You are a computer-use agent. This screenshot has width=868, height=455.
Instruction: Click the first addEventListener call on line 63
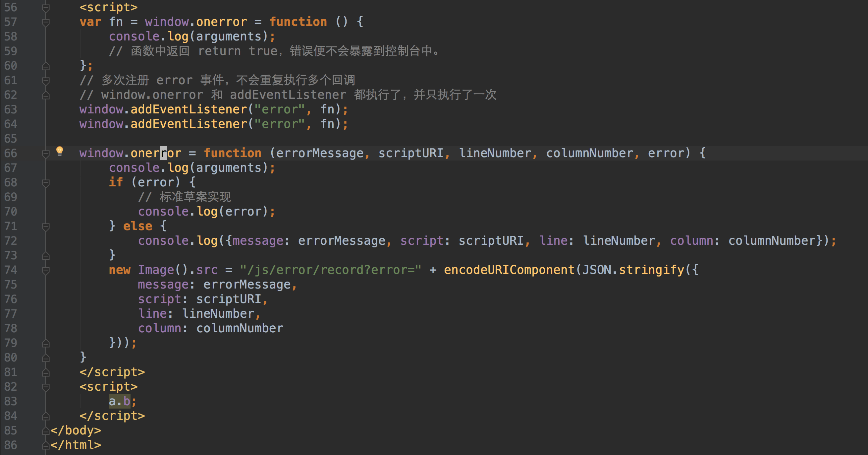click(x=189, y=109)
